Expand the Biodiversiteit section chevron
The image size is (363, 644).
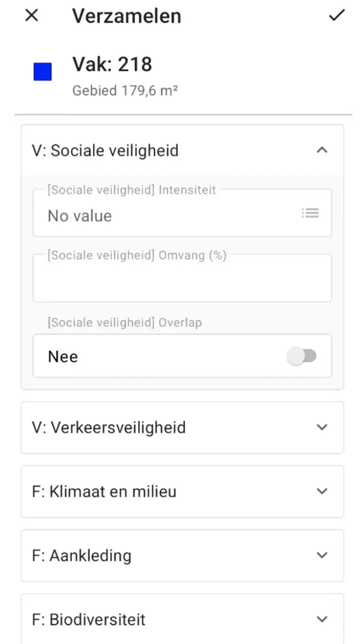322,619
